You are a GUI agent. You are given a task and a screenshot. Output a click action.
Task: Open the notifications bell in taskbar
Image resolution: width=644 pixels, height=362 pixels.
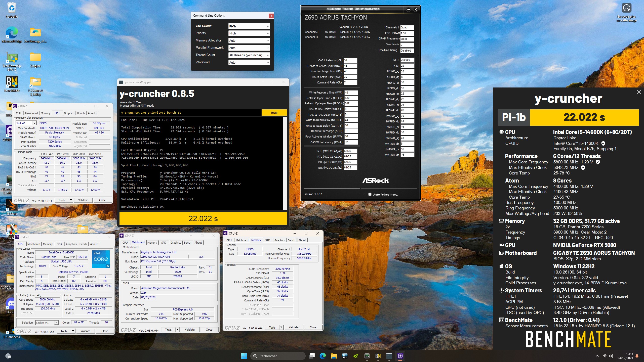point(637,356)
